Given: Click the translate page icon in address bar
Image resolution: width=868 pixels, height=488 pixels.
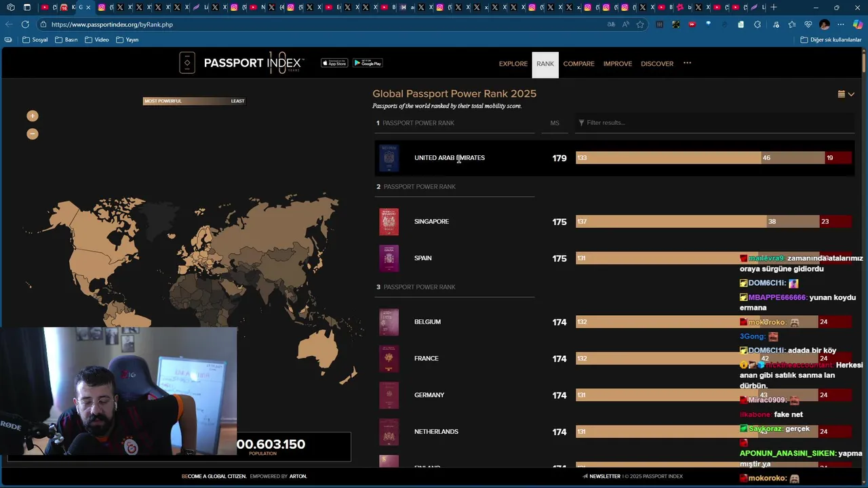Looking at the screenshot, I should click(x=611, y=24).
